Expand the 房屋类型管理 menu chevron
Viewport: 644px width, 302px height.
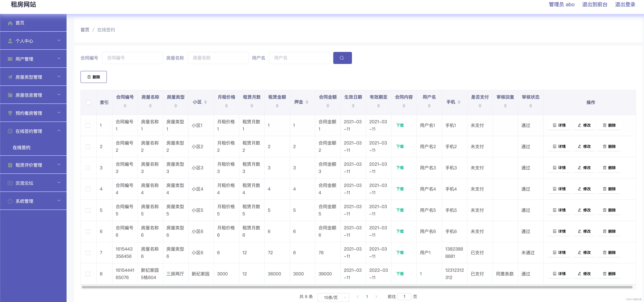(x=59, y=76)
